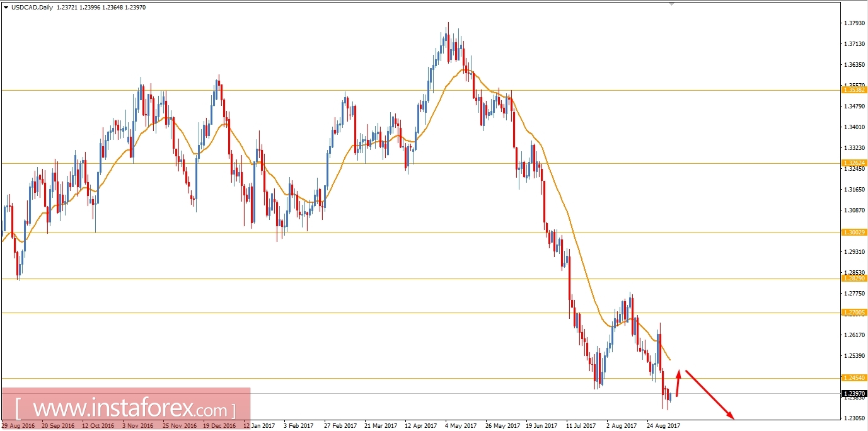868x431 pixels.
Task: Select the 1.32624 resistance price label
Action: tap(854, 164)
